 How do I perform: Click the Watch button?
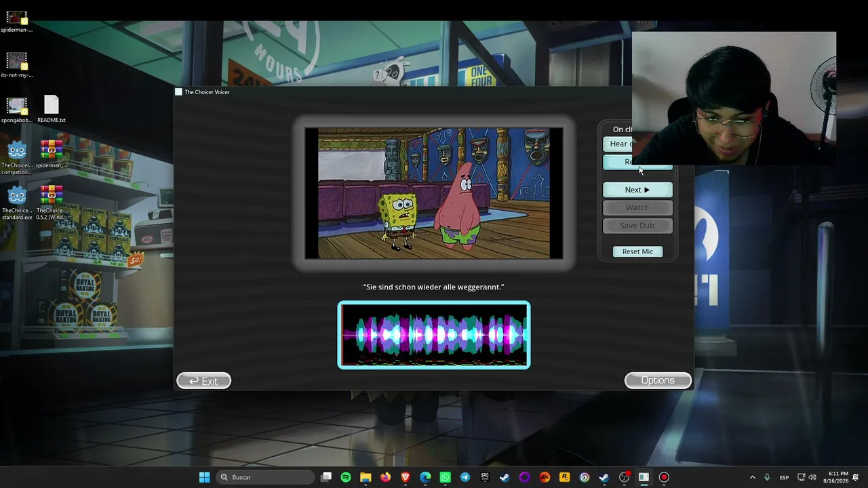[637, 207]
